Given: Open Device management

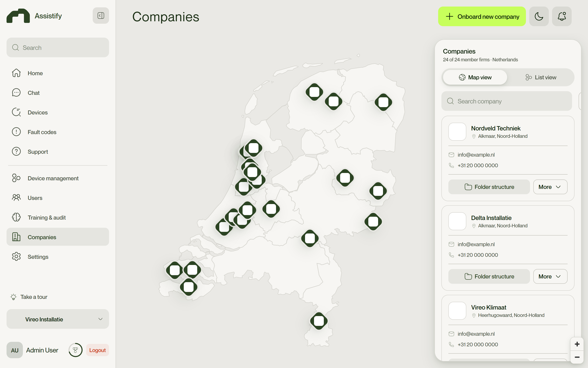Looking at the screenshot, I should pyautogui.click(x=58, y=178).
